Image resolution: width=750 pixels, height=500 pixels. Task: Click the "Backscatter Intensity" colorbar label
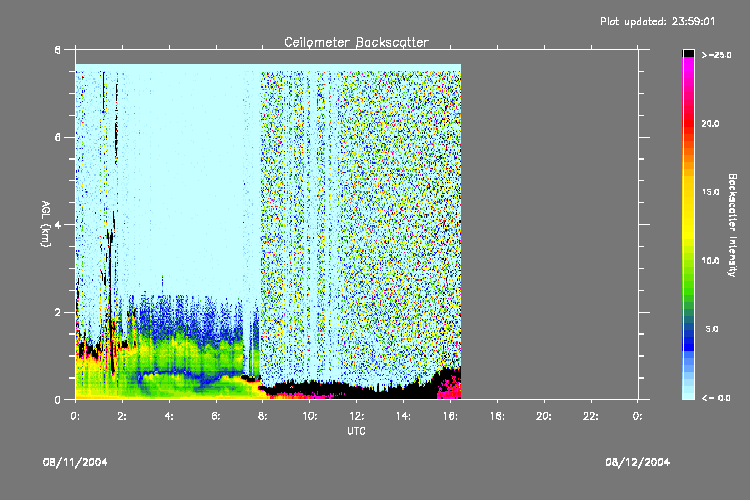(x=732, y=225)
